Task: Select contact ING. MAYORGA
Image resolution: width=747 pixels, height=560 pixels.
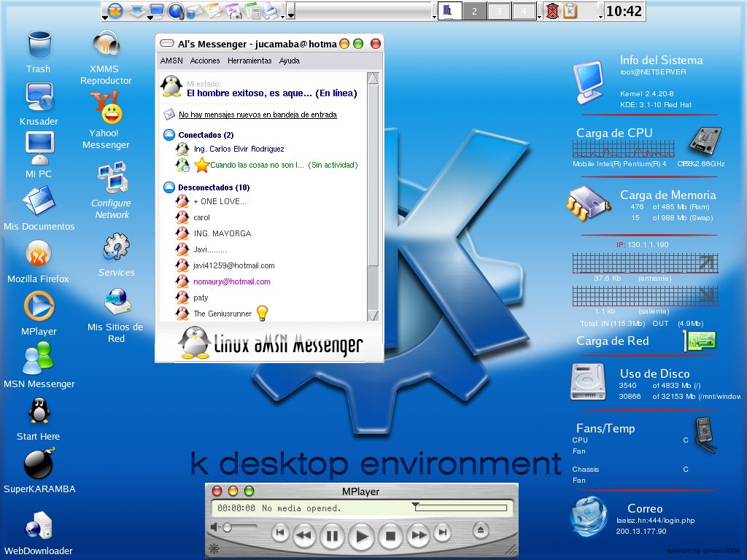Action: click(x=222, y=233)
